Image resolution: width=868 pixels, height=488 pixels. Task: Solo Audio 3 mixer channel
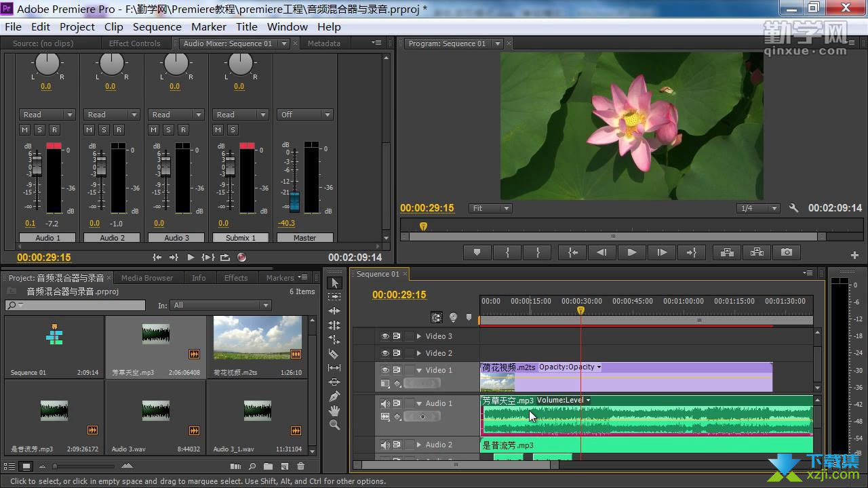(169, 130)
